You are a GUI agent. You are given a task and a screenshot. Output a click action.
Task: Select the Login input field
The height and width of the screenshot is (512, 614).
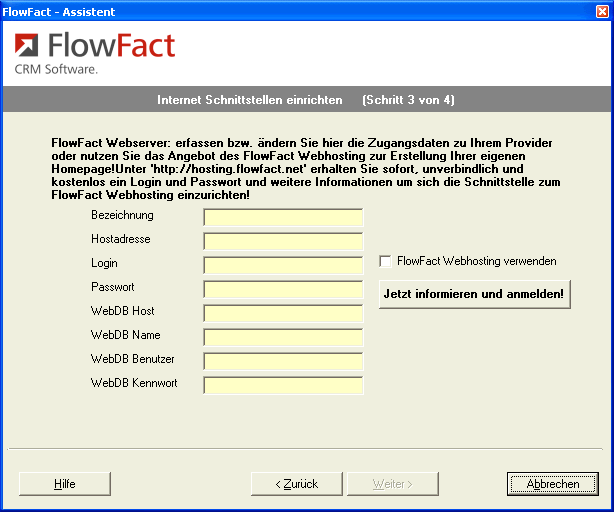tap(283, 265)
